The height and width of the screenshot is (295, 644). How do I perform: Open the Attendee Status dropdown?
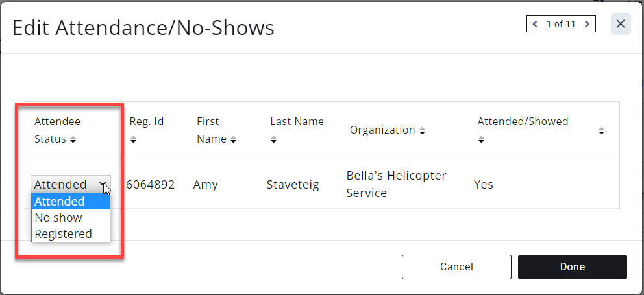pos(71,184)
